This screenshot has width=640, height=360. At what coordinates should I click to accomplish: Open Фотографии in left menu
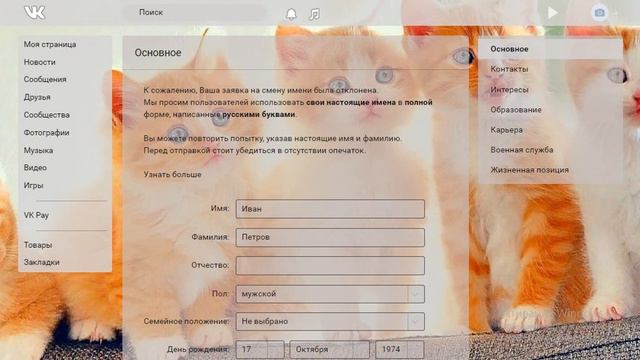pos(46,132)
